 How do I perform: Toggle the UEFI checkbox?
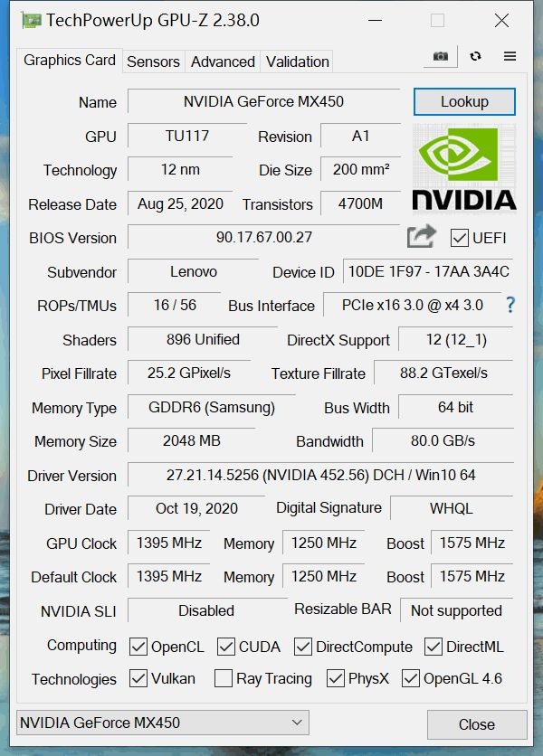point(459,238)
